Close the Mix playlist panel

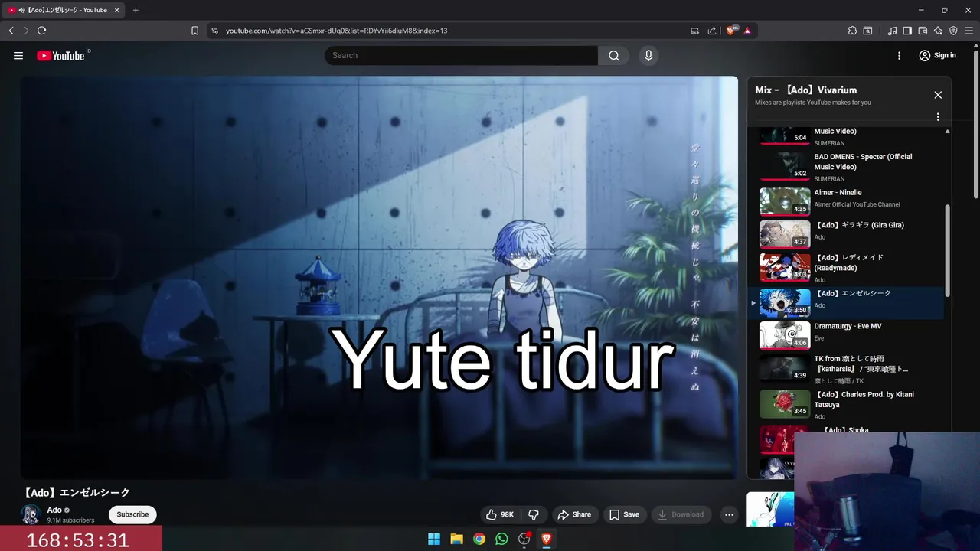(x=938, y=95)
